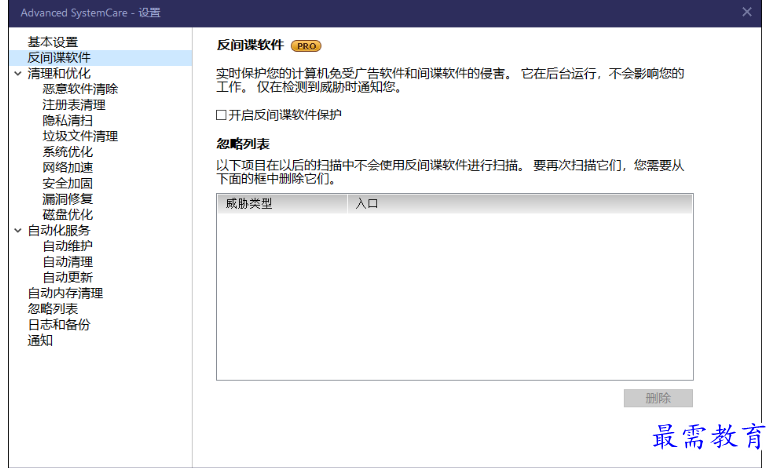
Task: Sort by 入口 column header
Action: pos(520,204)
